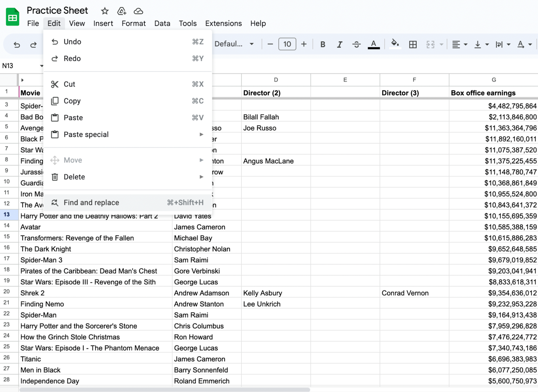The image size is (538, 392).
Task: Click the Box office earnings header cell
Action: (494, 92)
